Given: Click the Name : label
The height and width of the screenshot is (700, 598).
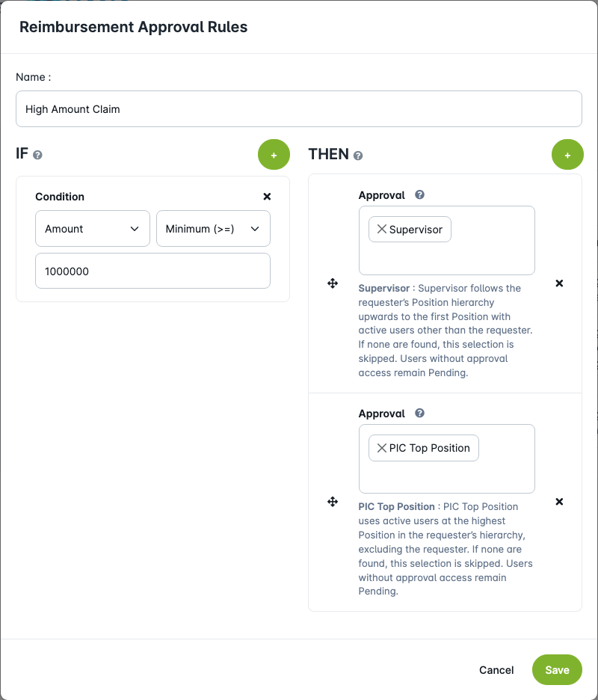Looking at the screenshot, I should point(34,77).
